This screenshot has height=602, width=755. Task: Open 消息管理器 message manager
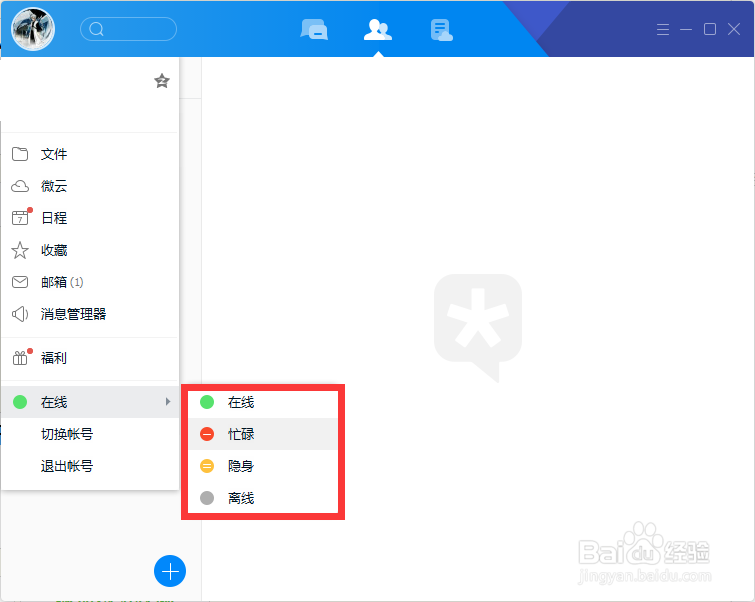click(x=90, y=314)
